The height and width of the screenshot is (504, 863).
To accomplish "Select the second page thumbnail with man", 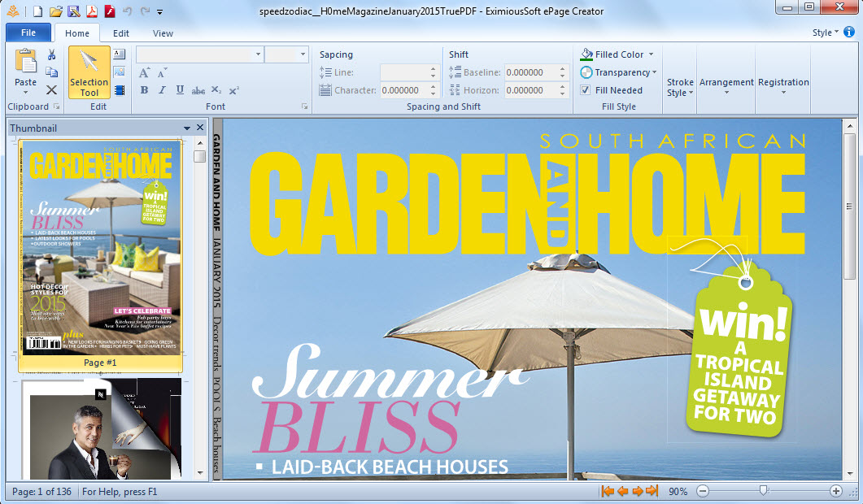I will pos(102,428).
